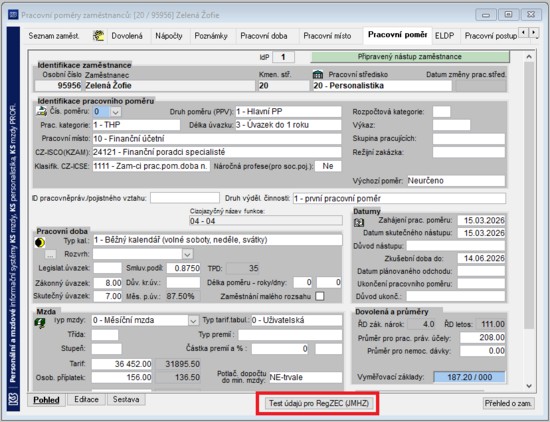The width and height of the screenshot is (550, 422).
Task: Click the moon icon in Pracovní doba
Action: [40, 242]
